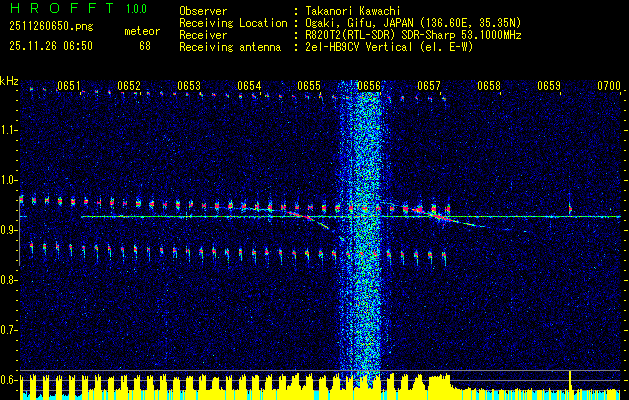Click the Receiving Location label
629x400 pixels.
coord(233,23)
